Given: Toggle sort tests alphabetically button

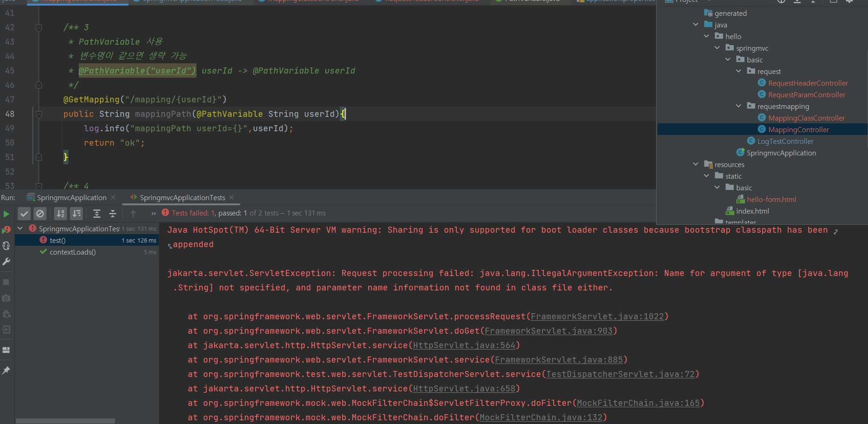Looking at the screenshot, I should [x=61, y=214].
